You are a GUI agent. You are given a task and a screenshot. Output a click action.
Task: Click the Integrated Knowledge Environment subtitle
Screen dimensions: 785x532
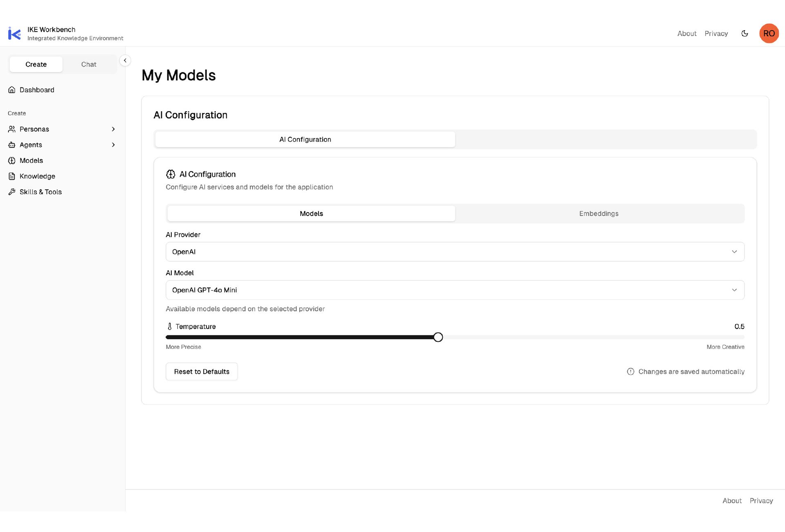(x=75, y=38)
